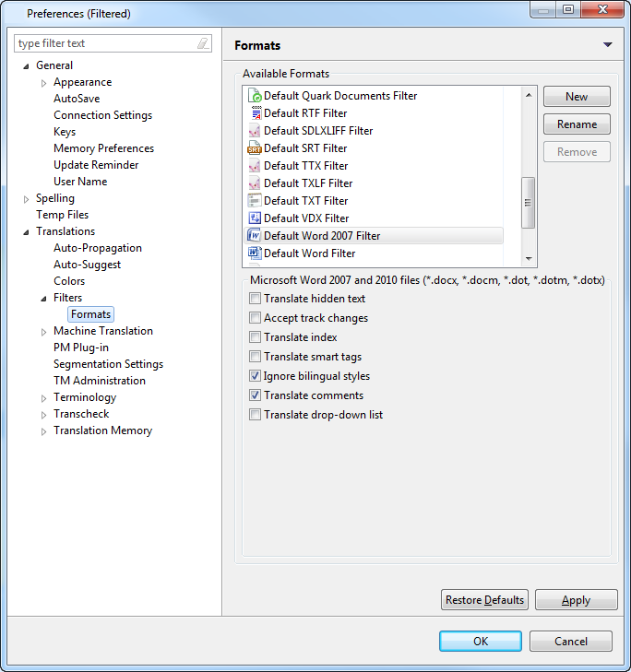Open Connection Settings preferences
This screenshot has height=672, width=631.
click(102, 115)
